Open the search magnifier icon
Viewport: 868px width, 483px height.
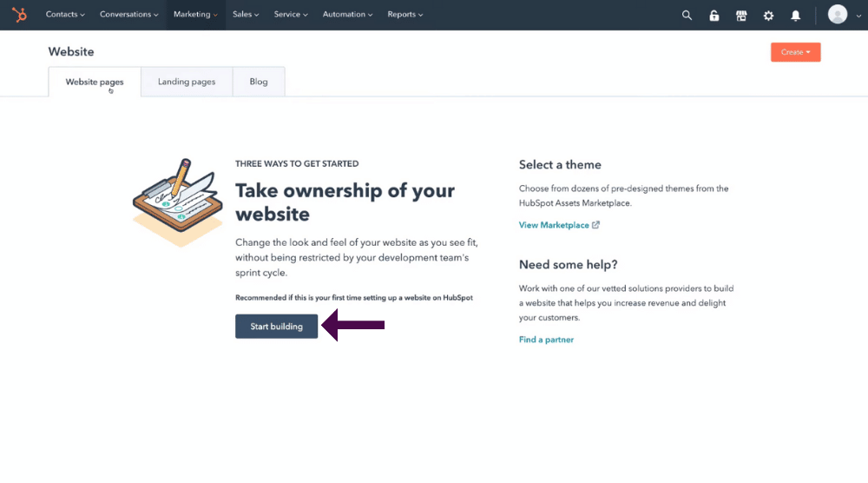coord(687,16)
